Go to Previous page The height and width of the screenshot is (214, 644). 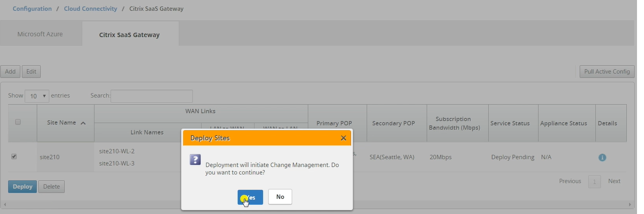(570, 181)
